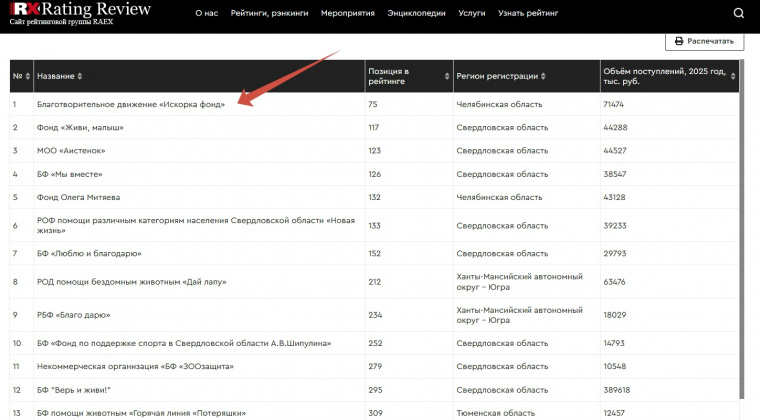Click rating position value 123
This screenshot has height=420, width=760.
(375, 151)
